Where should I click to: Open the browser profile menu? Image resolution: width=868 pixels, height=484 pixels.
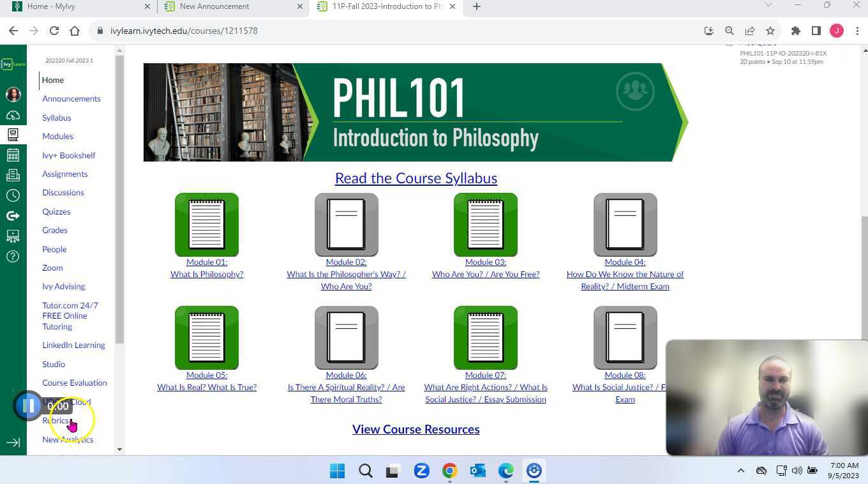point(837,30)
